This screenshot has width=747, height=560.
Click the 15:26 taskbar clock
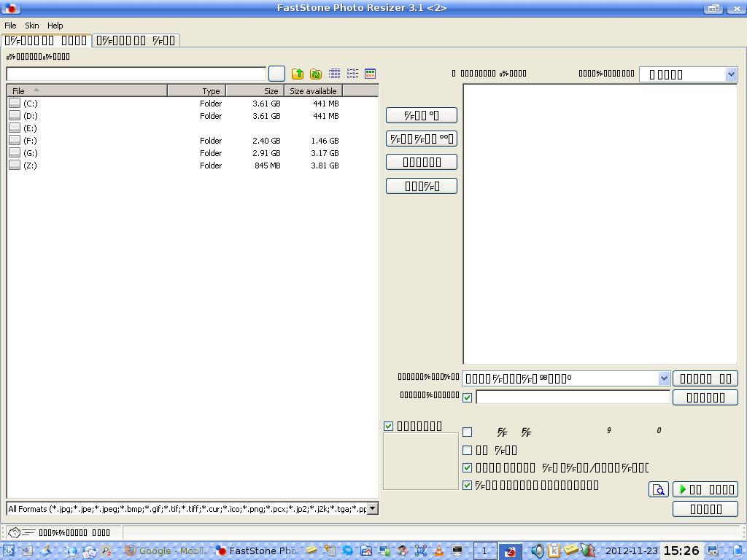tap(681, 551)
